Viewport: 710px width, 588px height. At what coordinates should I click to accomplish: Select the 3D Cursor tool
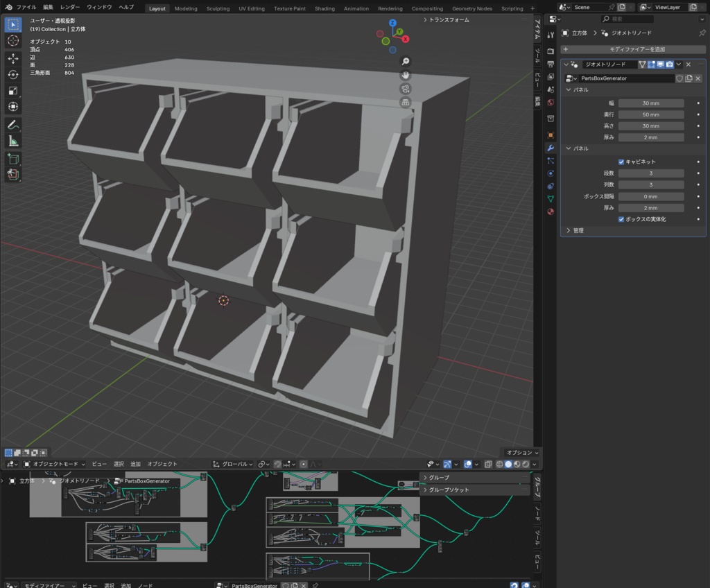[x=13, y=40]
